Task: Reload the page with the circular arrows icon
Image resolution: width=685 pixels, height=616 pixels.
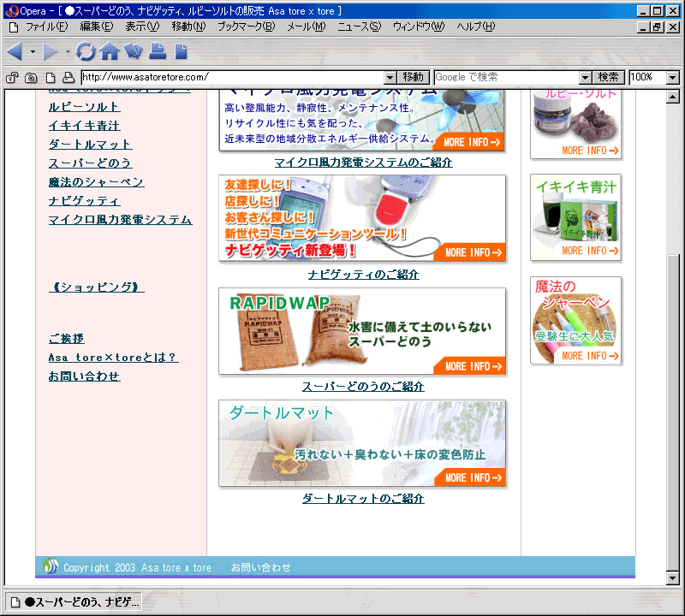Action: (86, 51)
